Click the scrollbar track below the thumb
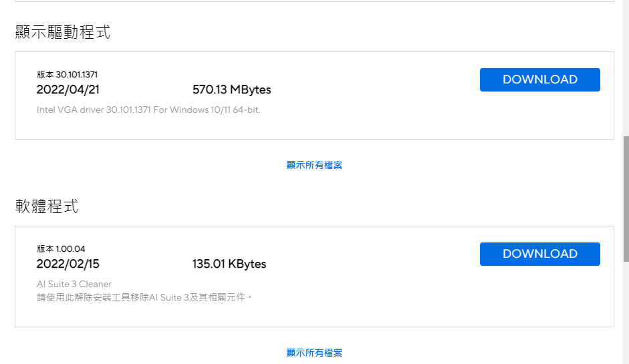This screenshot has width=629, height=364. 626,314
